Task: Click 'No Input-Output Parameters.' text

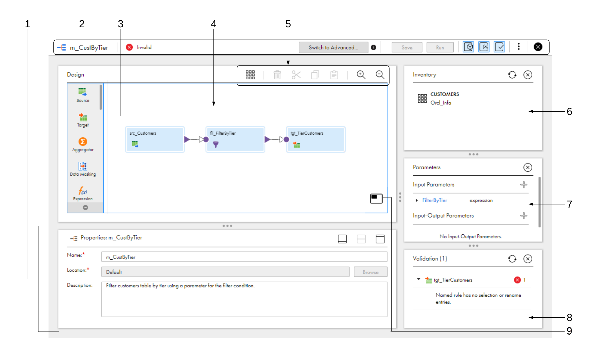Action: [x=471, y=236]
